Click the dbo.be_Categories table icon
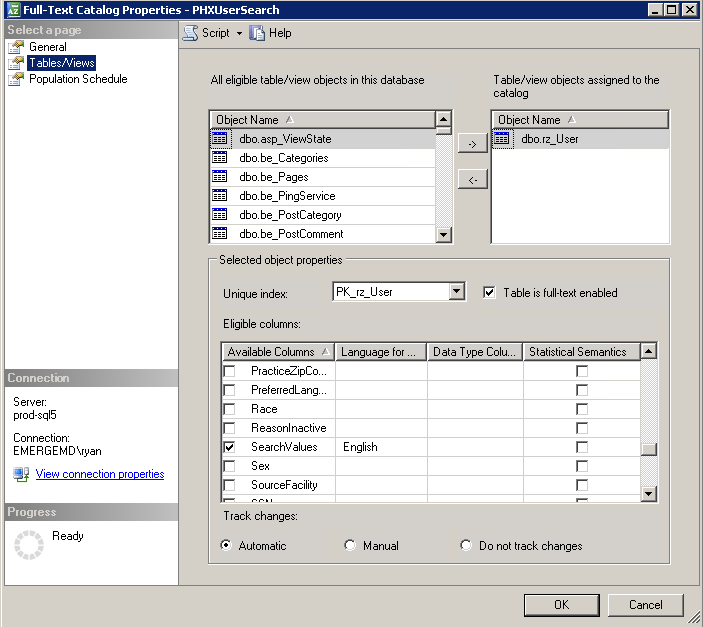 click(220, 157)
